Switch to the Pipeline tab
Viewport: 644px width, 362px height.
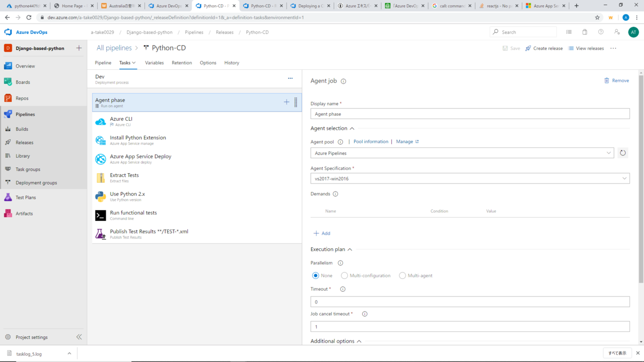pos(103,63)
